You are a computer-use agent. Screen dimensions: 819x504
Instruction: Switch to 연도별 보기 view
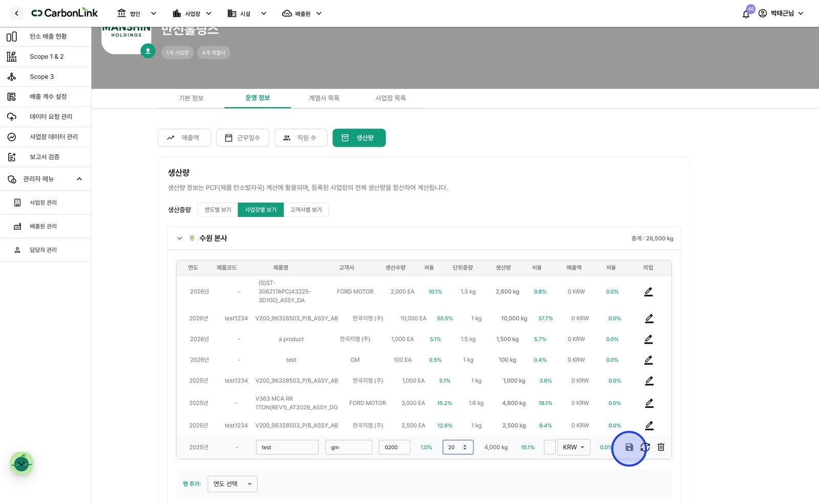(x=218, y=210)
